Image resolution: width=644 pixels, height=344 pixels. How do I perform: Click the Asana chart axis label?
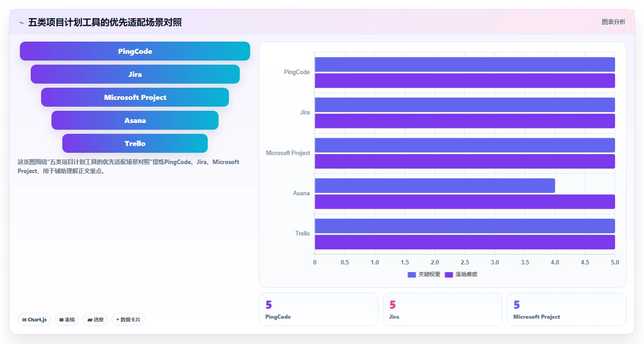[301, 193]
